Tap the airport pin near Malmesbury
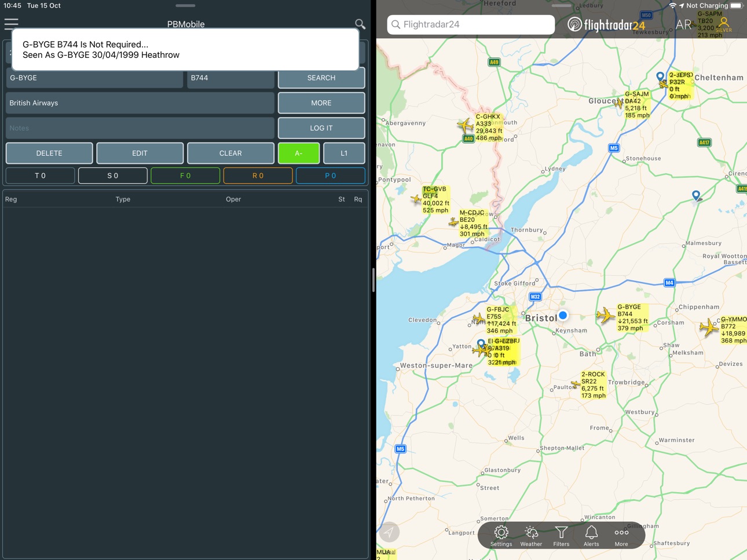Screen dimensions: 747x560 tap(696, 196)
